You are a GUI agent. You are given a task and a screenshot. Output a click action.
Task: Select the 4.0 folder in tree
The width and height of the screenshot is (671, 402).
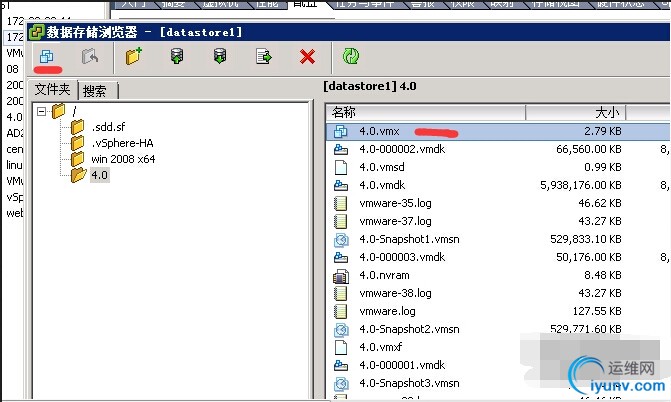tap(100, 175)
